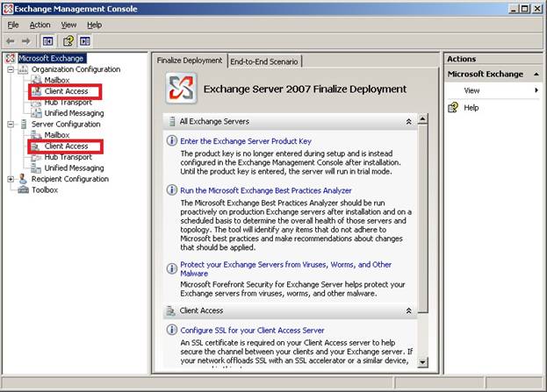Select the Recipient Configuration label
This screenshot has height=392, width=547.
(x=70, y=179)
